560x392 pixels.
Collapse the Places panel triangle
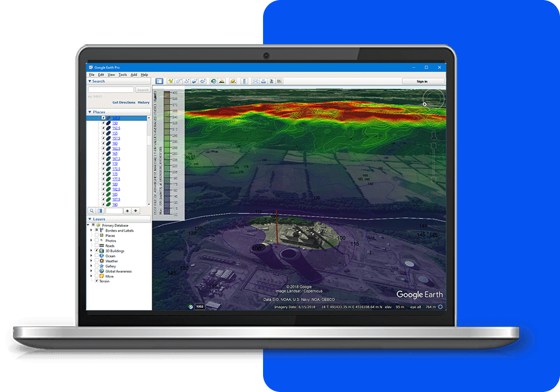pos(90,112)
